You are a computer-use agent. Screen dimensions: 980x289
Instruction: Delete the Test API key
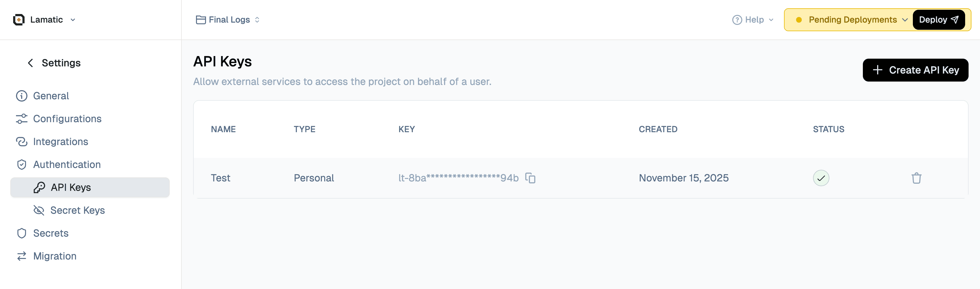(x=916, y=178)
